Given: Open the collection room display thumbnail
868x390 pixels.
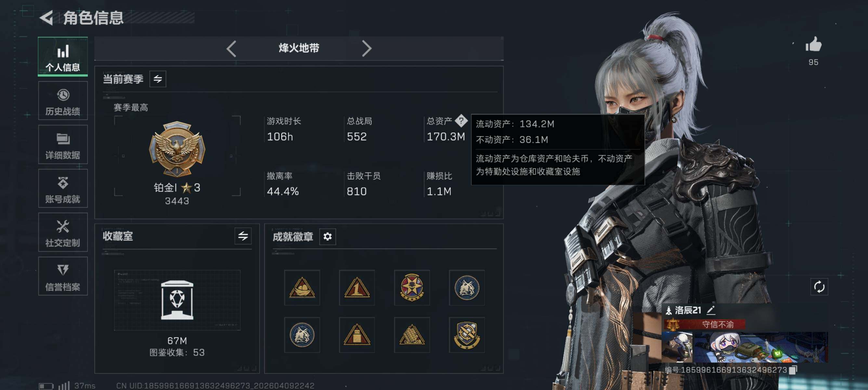Looking at the screenshot, I should tap(177, 300).
